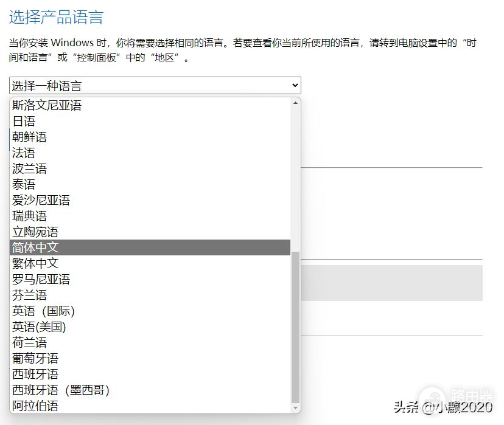504x425 pixels.
Task: Select the highlighted 简体中文 option
Action: click(x=150, y=247)
